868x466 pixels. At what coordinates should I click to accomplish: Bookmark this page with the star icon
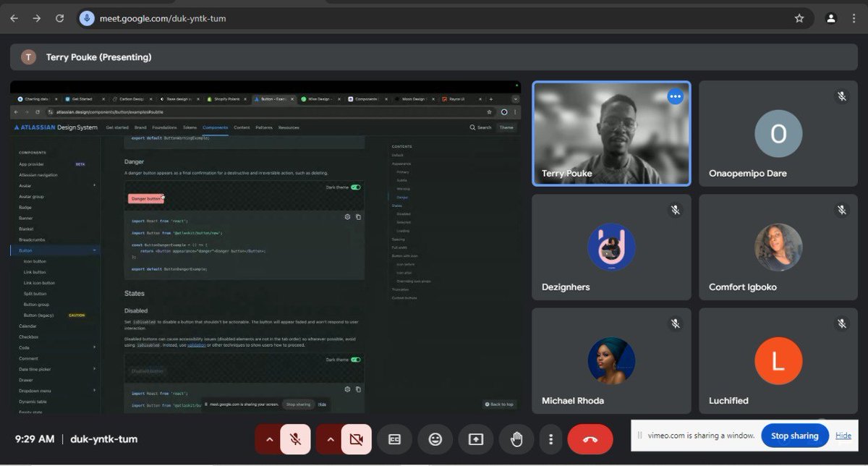799,18
